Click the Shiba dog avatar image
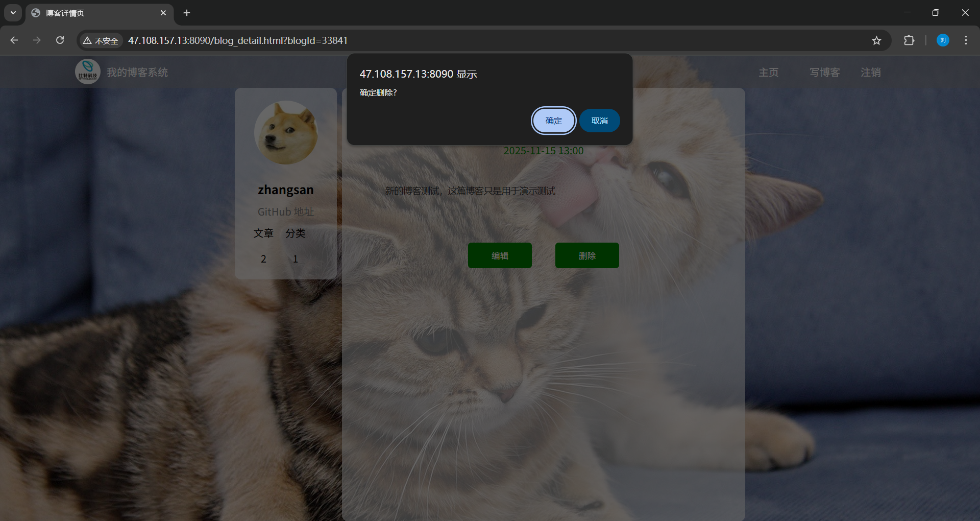Viewport: 980px width, 521px height. (x=286, y=132)
